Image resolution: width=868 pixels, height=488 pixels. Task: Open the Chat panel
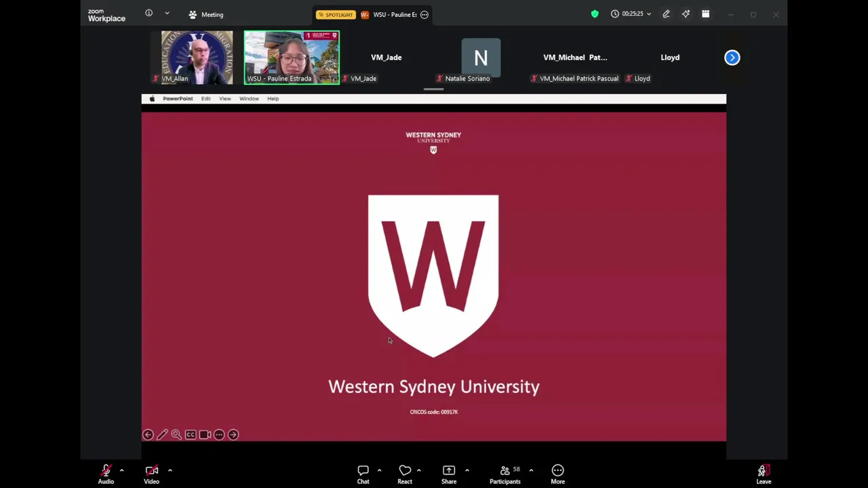tap(363, 474)
